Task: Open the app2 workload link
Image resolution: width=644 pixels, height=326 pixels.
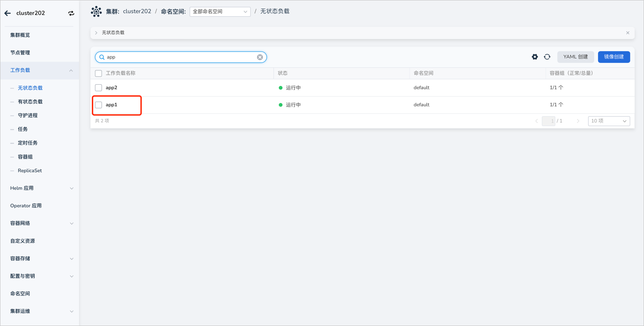Action: click(112, 88)
